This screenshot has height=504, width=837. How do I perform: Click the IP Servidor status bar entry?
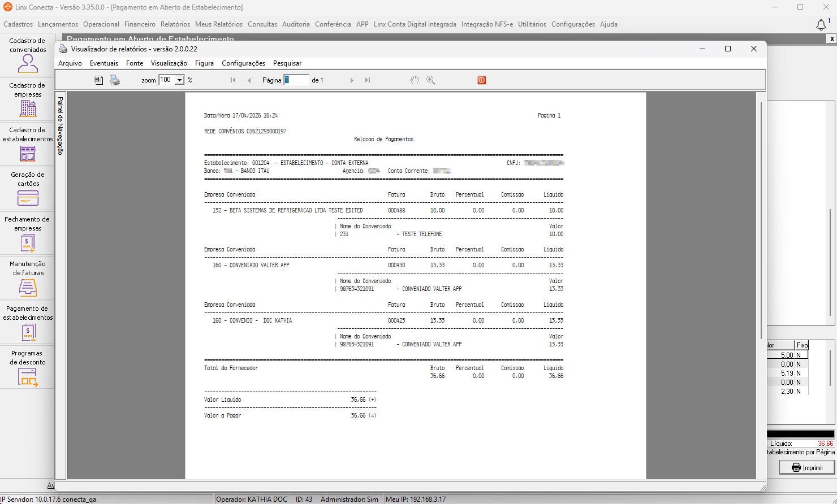coord(48,499)
